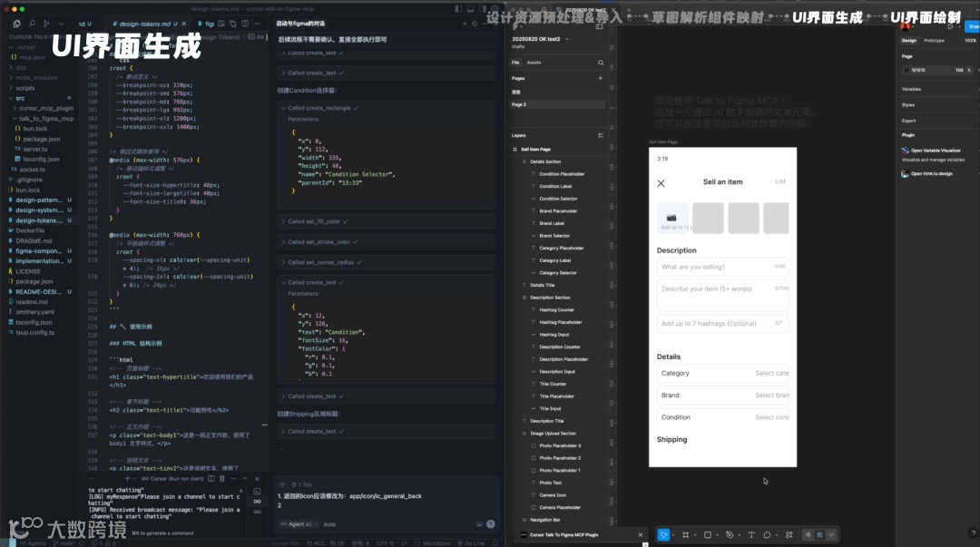This screenshot has height=547, width=980.
Task: Select the Move tool in Figma toolbar
Action: (663, 535)
